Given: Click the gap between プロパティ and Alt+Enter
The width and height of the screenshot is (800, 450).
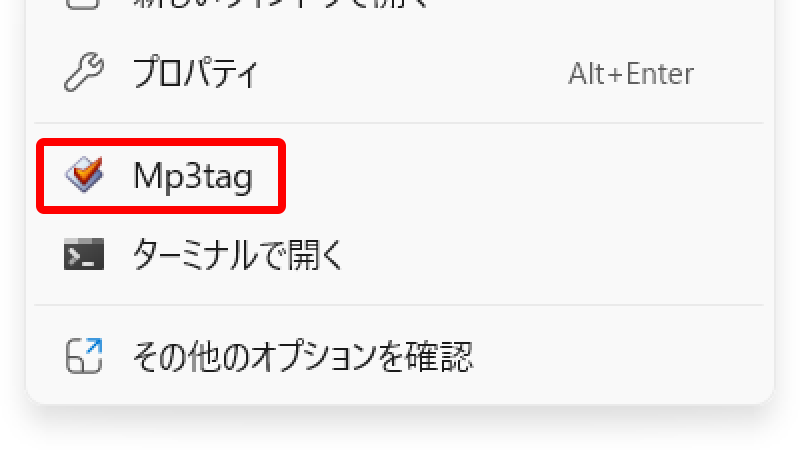Looking at the screenshot, I should (x=413, y=72).
